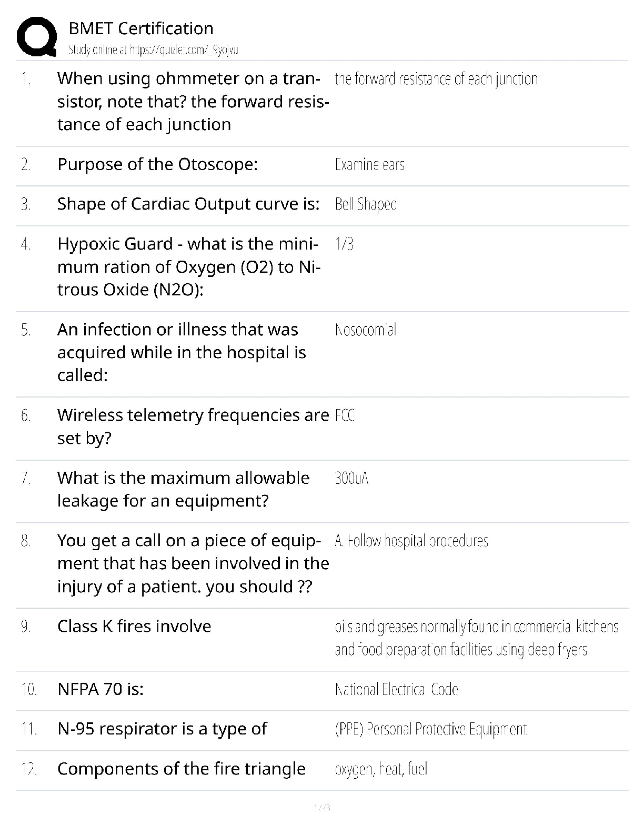The height and width of the screenshot is (834, 644).
Task: Select the 'NFPA 70 is' question
Action: coord(100,689)
